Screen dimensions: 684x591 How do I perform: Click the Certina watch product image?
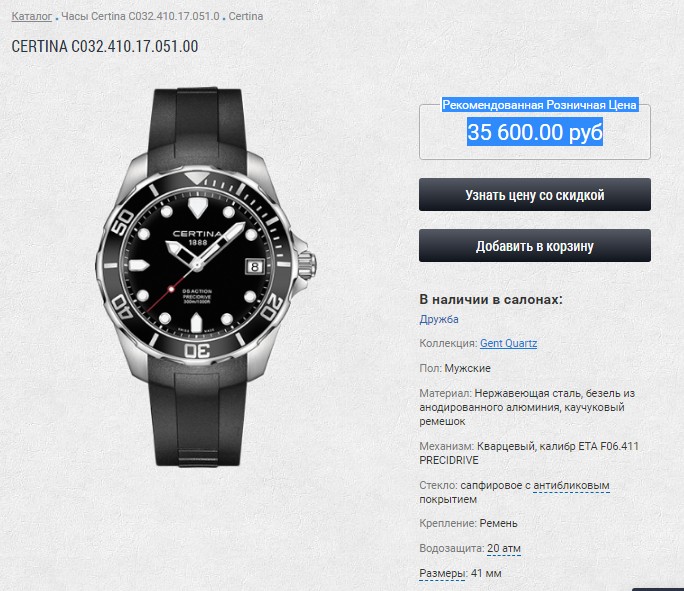click(205, 277)
